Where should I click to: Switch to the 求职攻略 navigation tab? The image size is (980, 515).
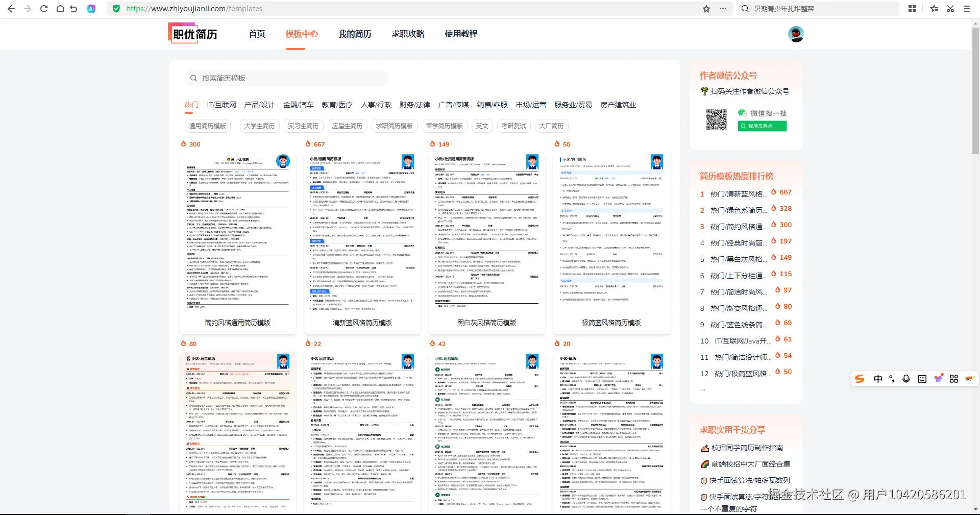coord(408,34)
